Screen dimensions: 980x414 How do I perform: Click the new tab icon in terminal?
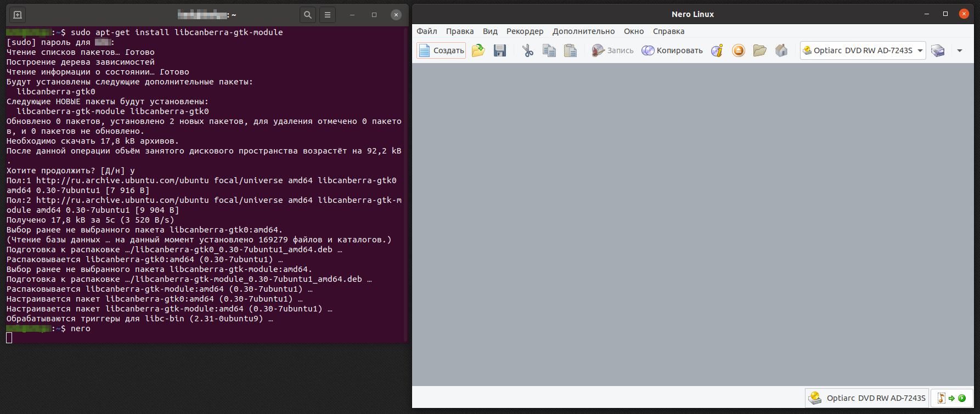[x=18, y=15]
